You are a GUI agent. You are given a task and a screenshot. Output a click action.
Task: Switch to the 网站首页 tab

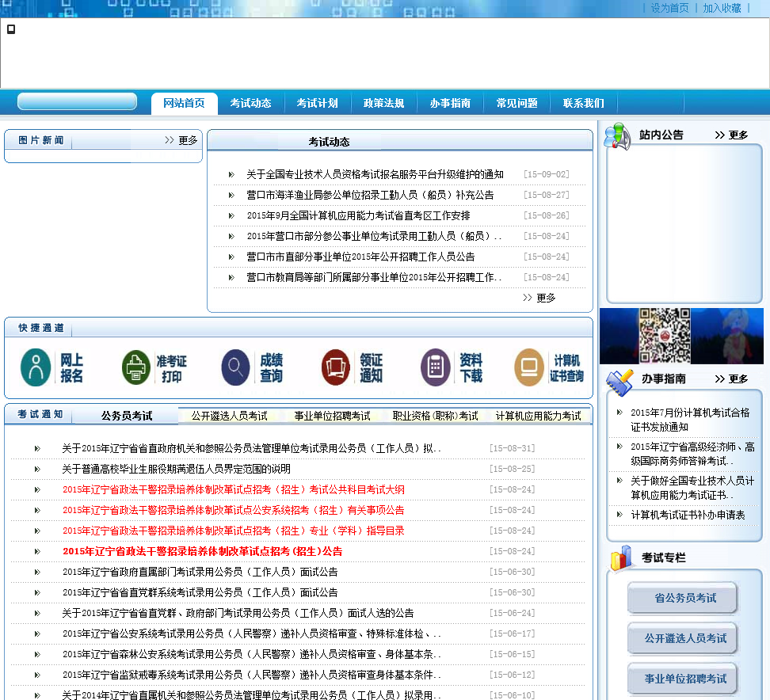[184, 103]
